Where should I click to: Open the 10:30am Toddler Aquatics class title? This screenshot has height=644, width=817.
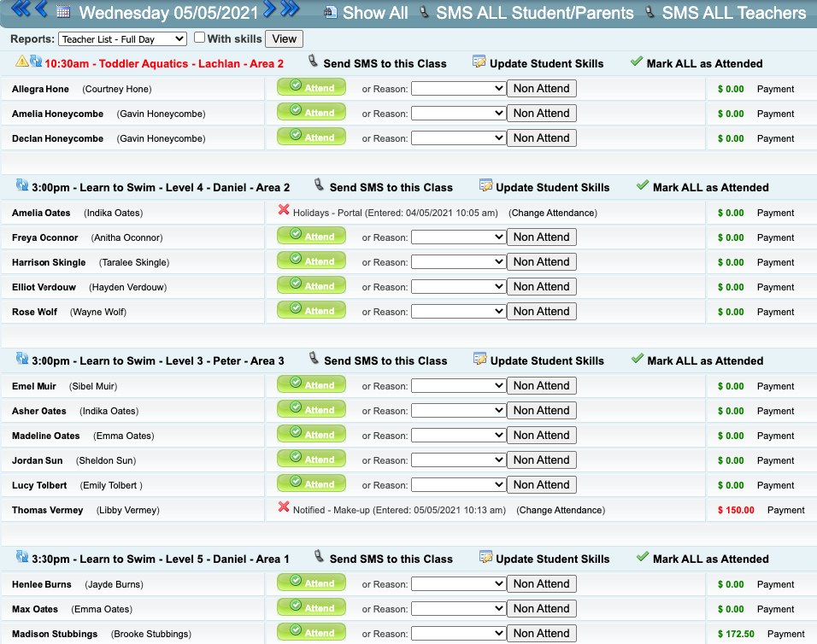164,63
